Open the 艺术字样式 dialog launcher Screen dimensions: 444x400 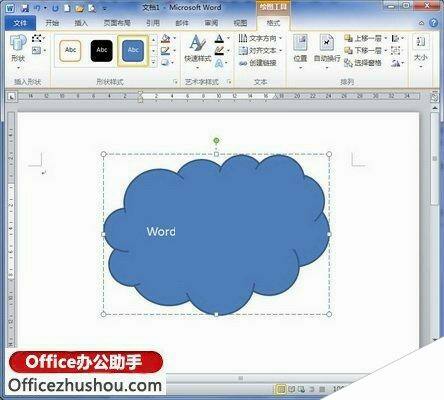229,82
